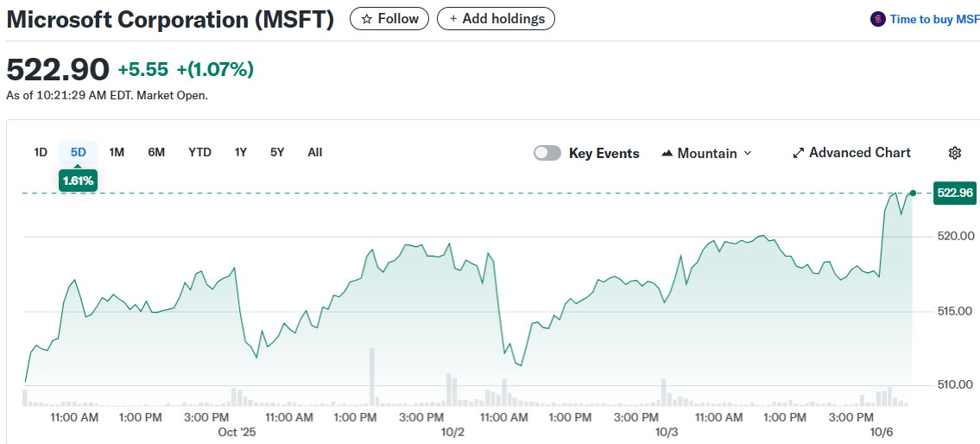Select the 1D time range tab
This screenshot has height=444, width=980.
pyautogui.click(x=41, y=152)
